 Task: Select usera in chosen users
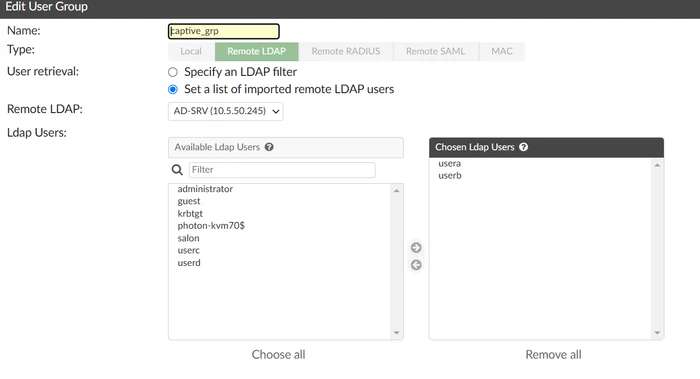point(450,163)
